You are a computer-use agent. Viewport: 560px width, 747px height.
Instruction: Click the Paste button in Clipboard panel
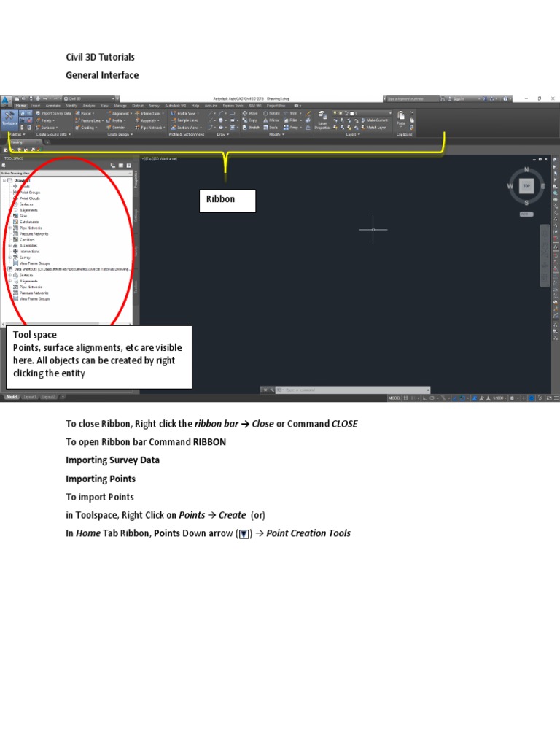coord(401,117)
